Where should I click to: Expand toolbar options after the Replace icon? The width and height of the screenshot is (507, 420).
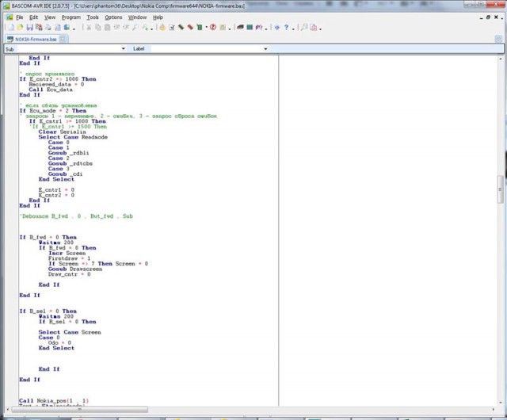click(x=151, y=29)
